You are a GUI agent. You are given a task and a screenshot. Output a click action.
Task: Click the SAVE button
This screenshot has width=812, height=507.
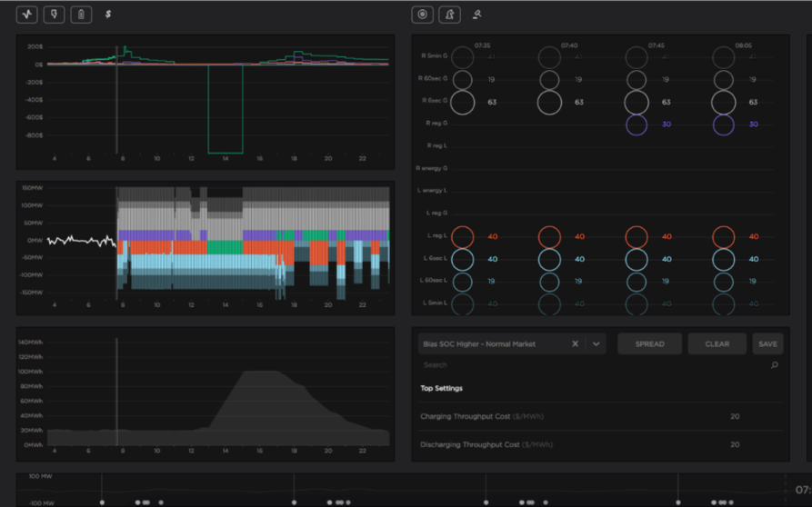(x=767, y=344)
